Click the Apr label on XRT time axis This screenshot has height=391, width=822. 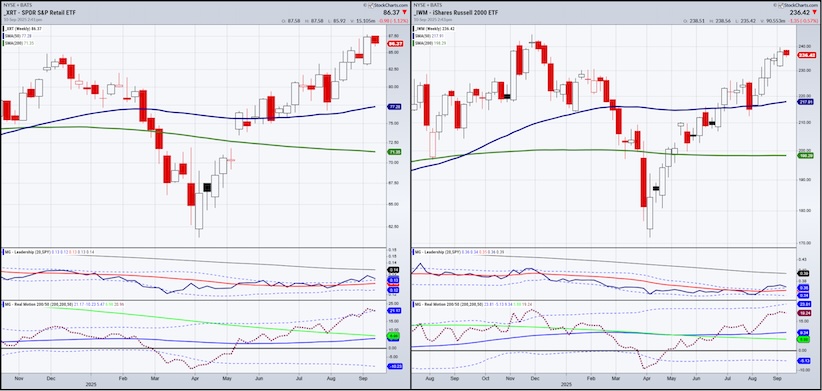(196, 377)
